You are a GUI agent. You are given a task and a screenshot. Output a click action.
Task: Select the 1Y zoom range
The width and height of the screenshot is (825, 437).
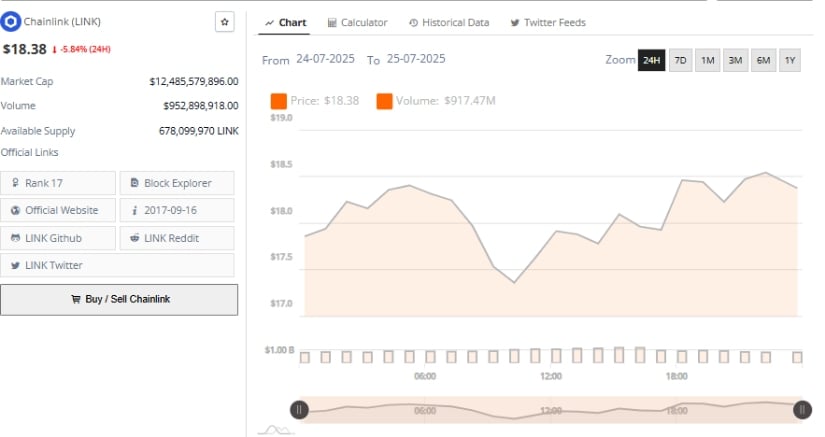click(790, 60)
